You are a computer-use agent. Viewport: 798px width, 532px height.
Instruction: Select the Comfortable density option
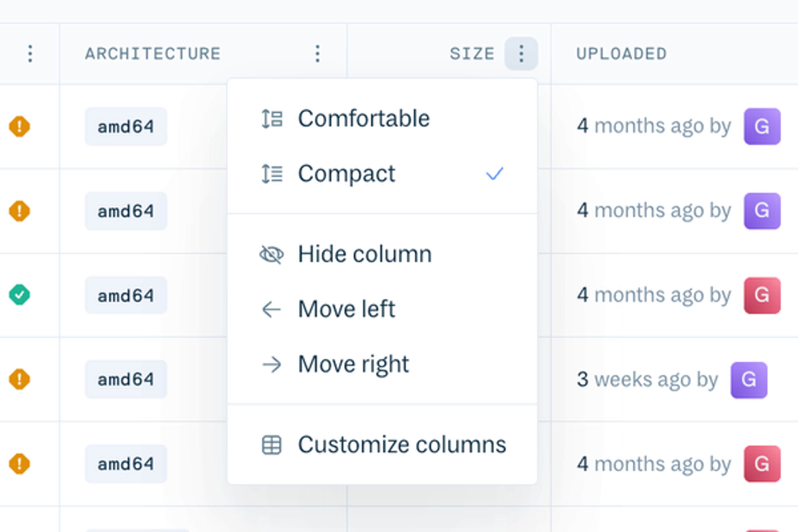click(x=364, y=118)
